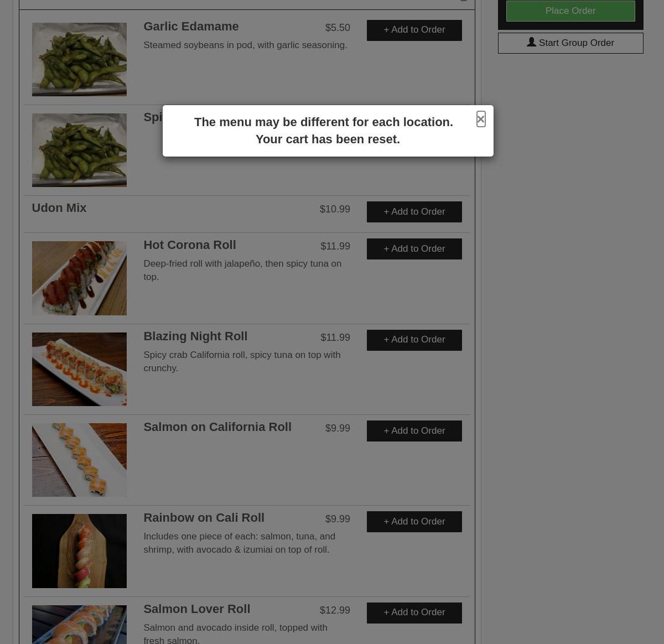View the Blazing Night Roll image
Viewport: 664px width, 644px height.
click(79, 369)
